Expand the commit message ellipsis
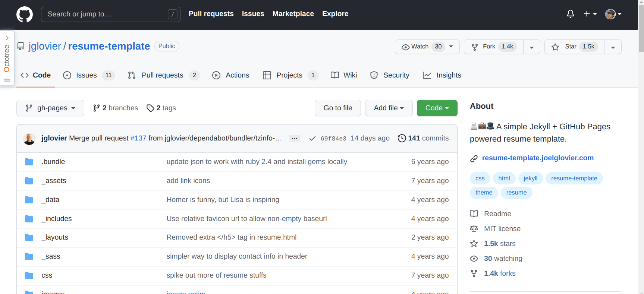This screenshot has width=644, height=294. (x=294, y=139)
